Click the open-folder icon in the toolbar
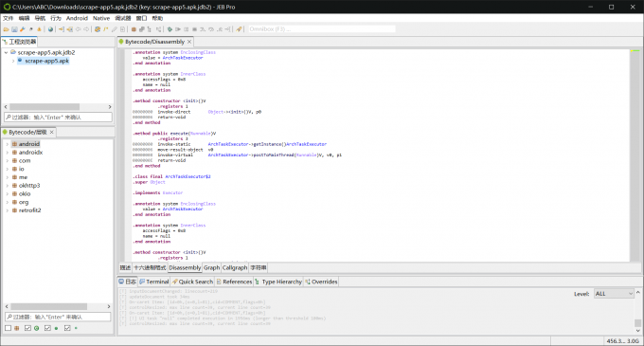The width and height of the screenshot is (644, 346). [x=7, y=29]
